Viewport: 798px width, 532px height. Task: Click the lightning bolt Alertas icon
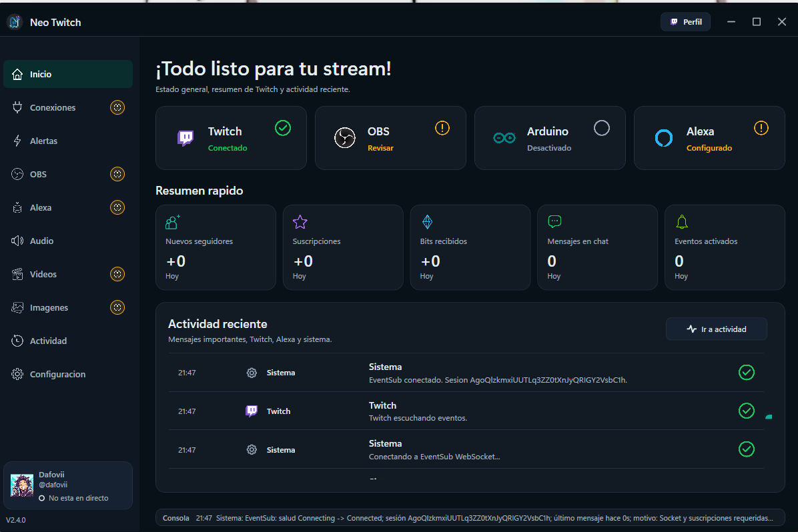pyautogui.click(x=17, y=141)
